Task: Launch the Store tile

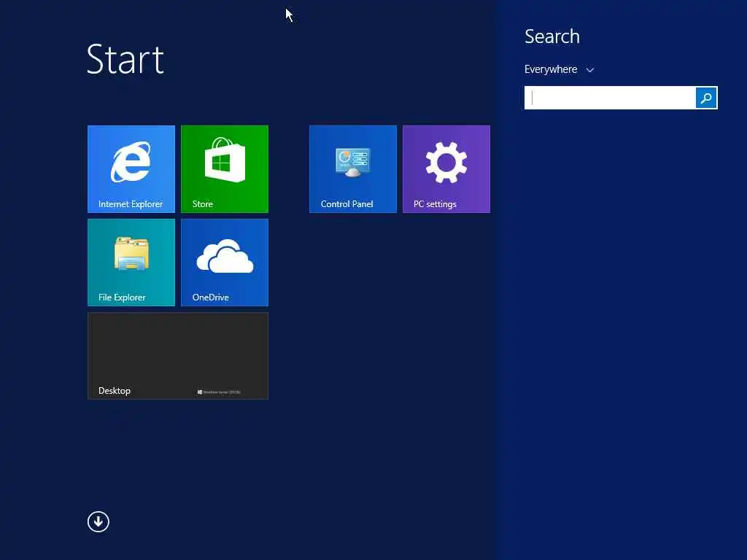Action: click(x=225, y=169)
